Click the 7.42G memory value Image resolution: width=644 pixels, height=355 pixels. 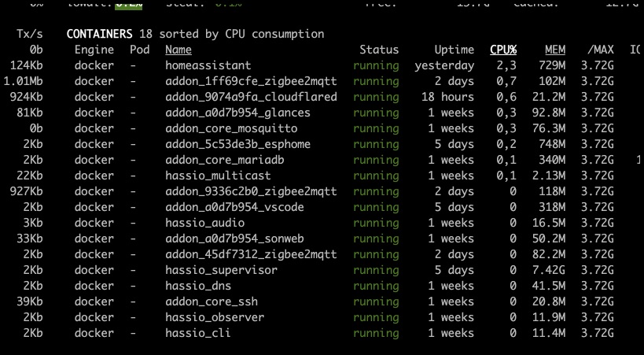(549, 270)
